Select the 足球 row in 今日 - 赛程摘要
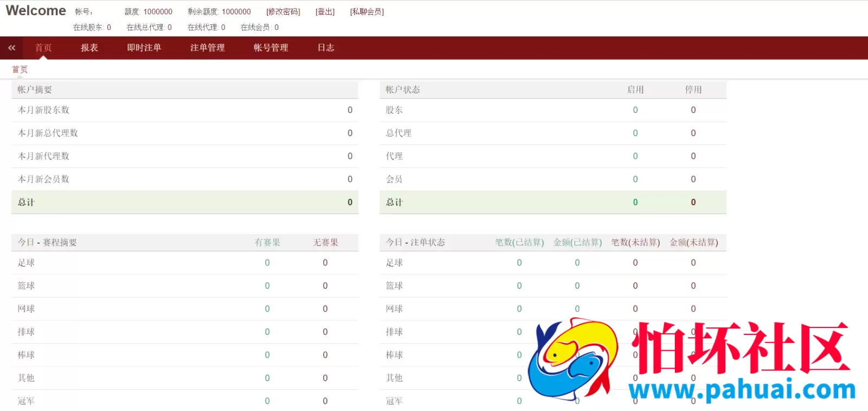The width and height of the screenshot is (868, 411). point(185,263)
